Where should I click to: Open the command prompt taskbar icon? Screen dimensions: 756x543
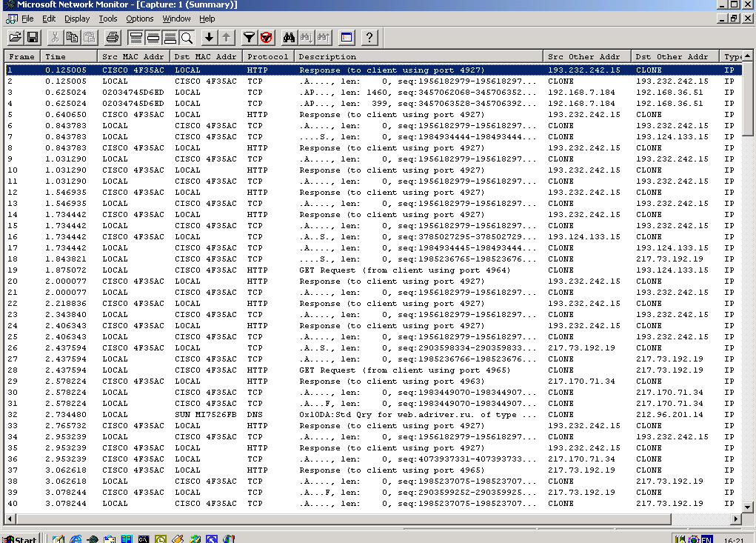144,539
